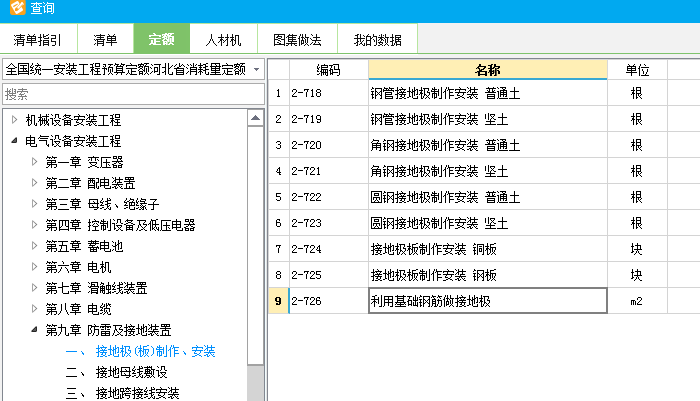The width and height of the screenshot is (700, 401).
Task: Expand 第四章 控制设备及低压电器 node
Action: coord(34,225)
